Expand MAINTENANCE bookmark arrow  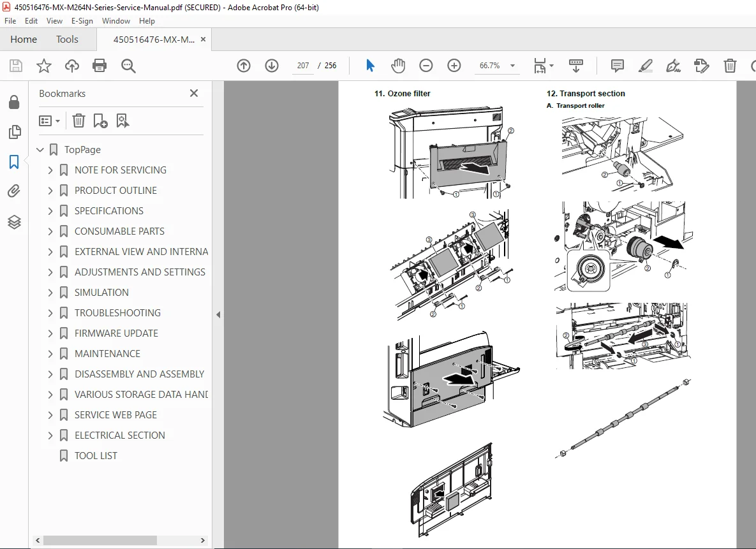point(50,354)
